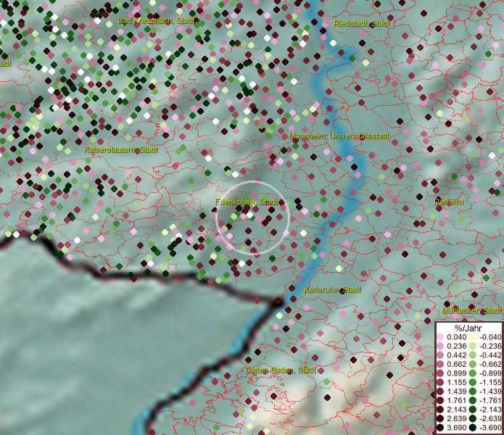This screenshot has width=504, height=435.
Task: Select the Mühlacker, Stadt label
Action: (x=471, y=311)
